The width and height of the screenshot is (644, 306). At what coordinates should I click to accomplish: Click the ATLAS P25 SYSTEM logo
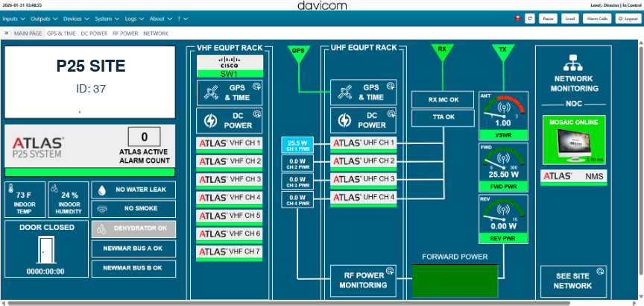tap(39, 148)
